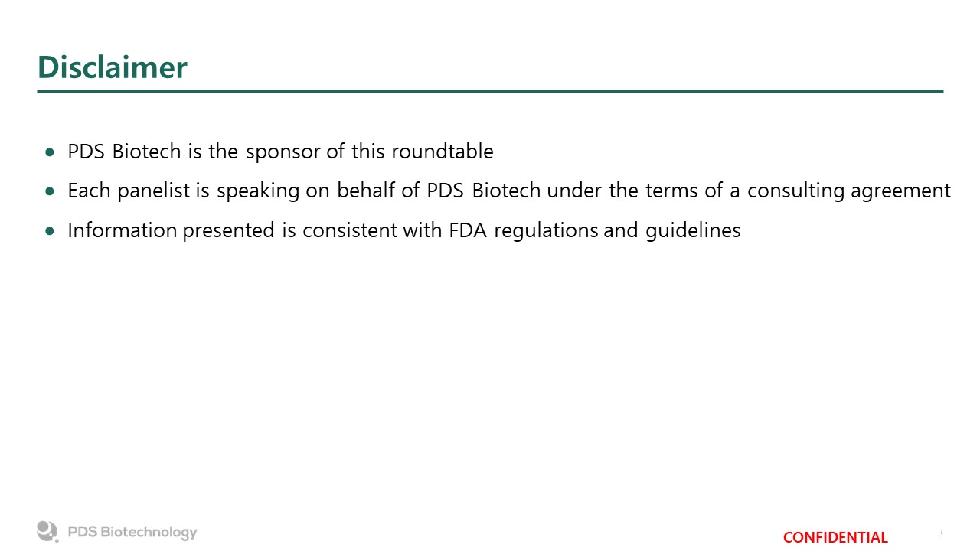Click the PDS Biotechnology logo icon
This screenshot has height=551, width=980.
coord(47,531)
